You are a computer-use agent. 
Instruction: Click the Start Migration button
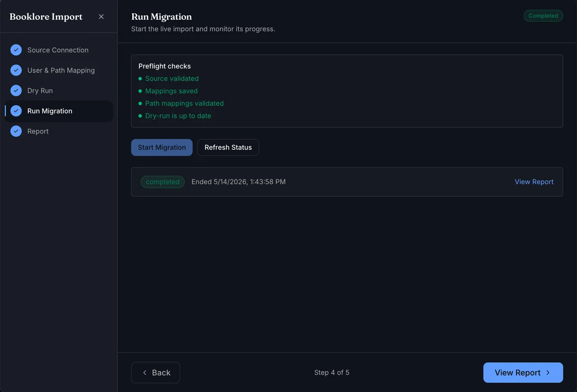(x=162, y=148)
